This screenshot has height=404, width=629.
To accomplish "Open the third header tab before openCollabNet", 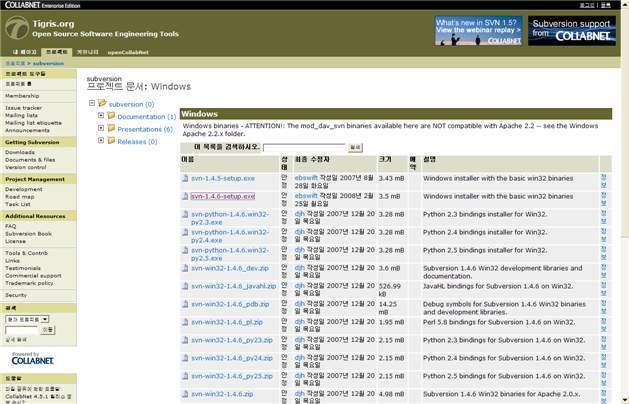I will [x=87, y=52].
